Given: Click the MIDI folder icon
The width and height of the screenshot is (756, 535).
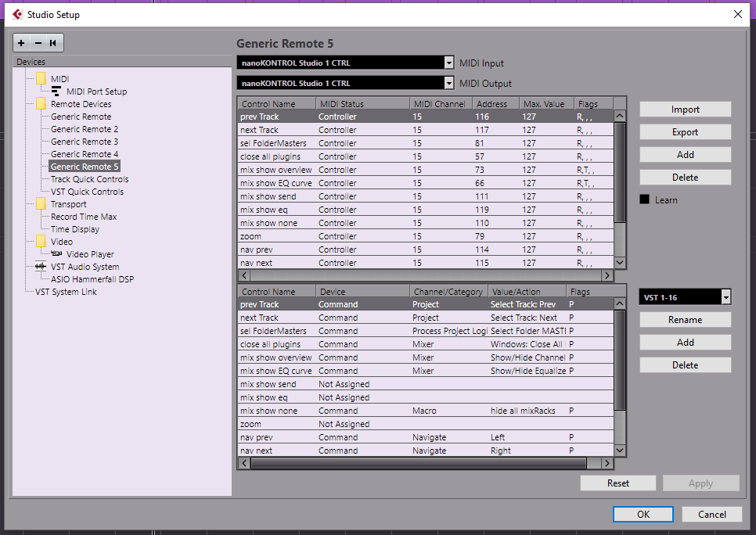Looking at the screenshot, I should point(41,78).
